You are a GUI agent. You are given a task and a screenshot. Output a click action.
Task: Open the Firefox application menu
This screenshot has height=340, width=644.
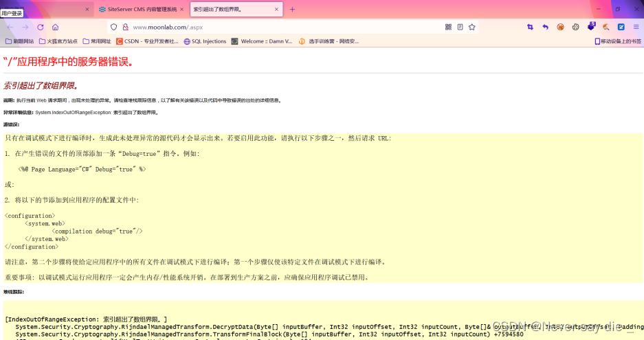click(636, 27)
